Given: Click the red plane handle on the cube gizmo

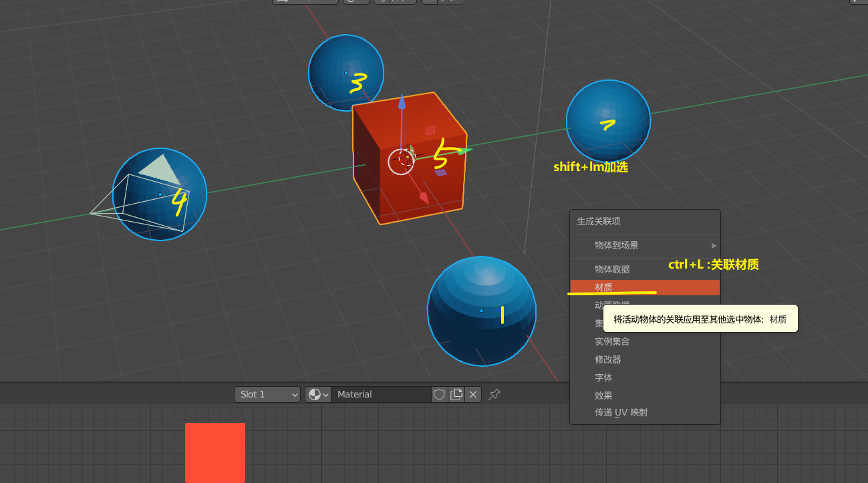Looking at the screenshot, I should (x=430, y=130).
